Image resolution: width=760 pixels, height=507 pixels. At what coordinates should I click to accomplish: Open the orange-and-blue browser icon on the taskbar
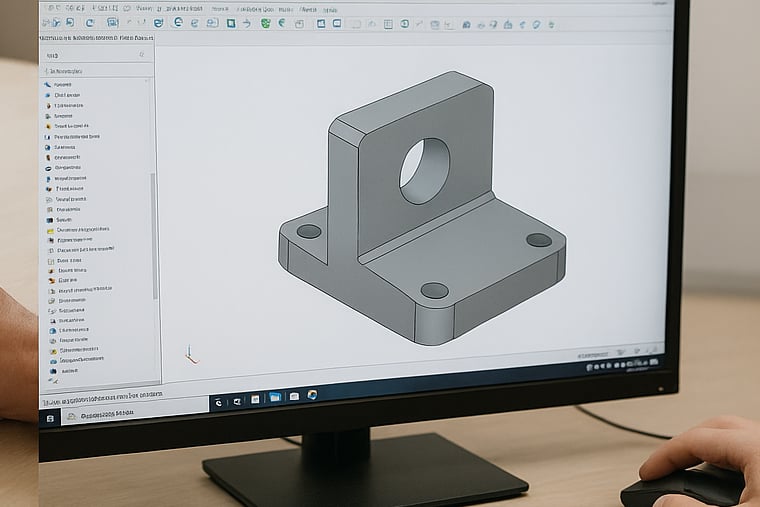pos(312,395)
